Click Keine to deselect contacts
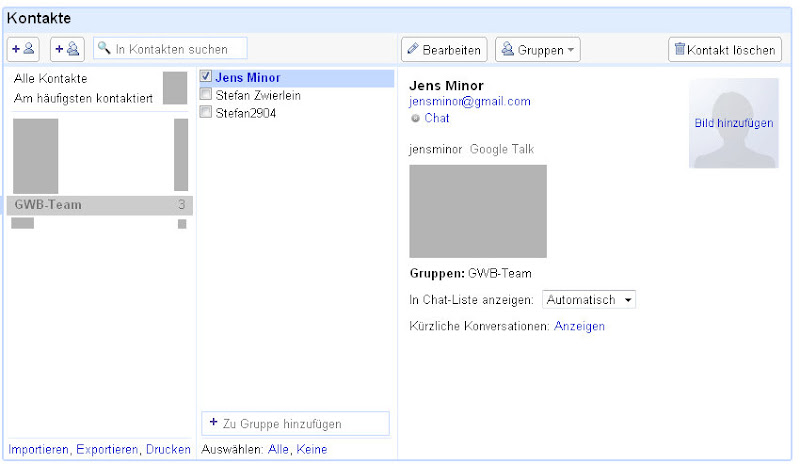 [x=312, y=449]
